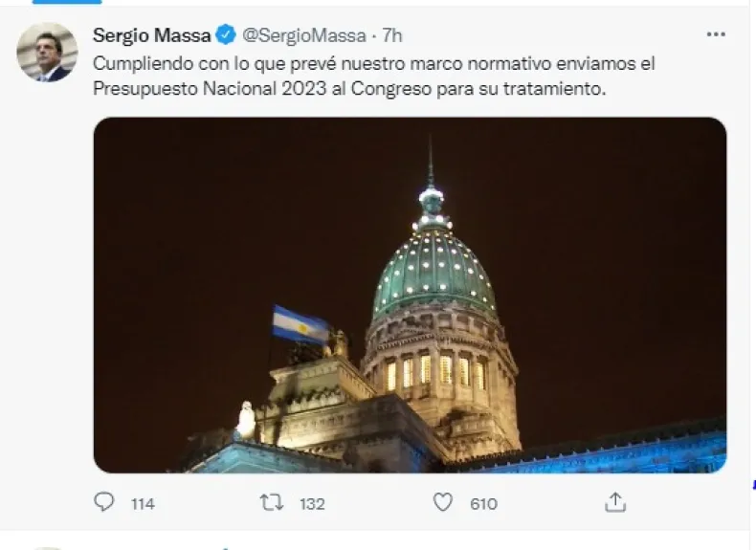Click the reply speech bubble icon
The width and height of the screenshot is (756, 550).
(103, 502)
